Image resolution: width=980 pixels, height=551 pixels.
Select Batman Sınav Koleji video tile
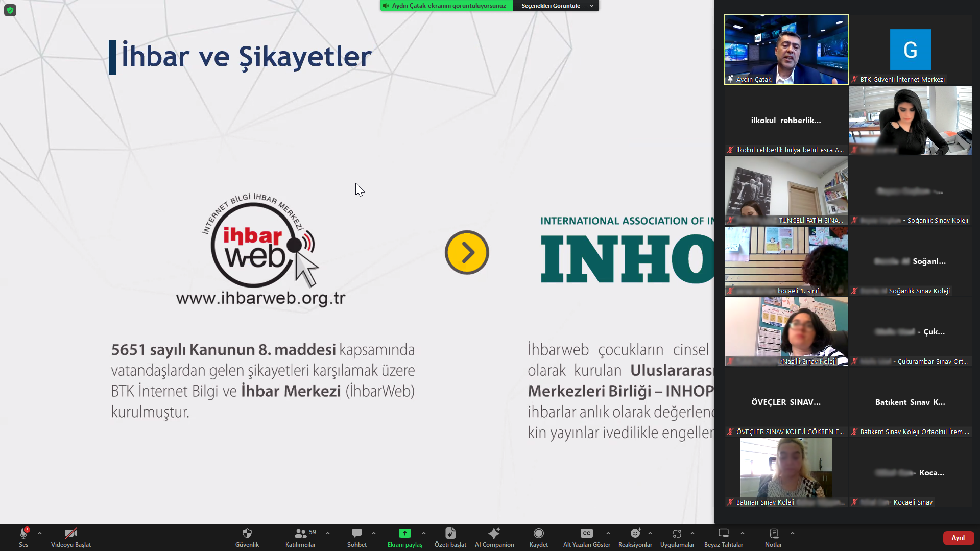tap(786, 472)
